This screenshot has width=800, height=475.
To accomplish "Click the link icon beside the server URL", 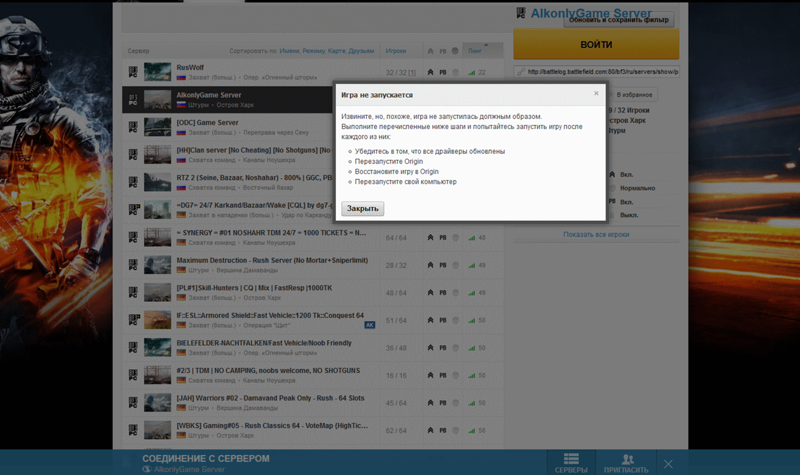I will click(x=520, y=72).
